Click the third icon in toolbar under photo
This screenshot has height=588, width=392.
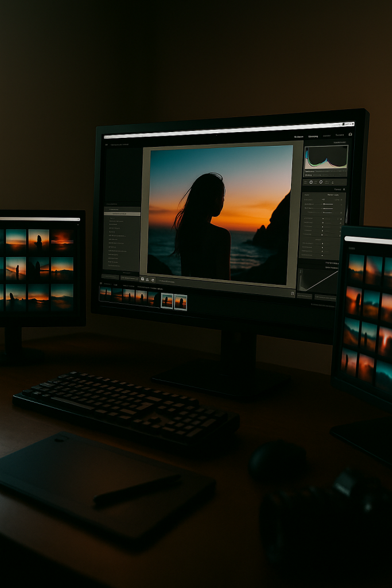tap(153, 280)
